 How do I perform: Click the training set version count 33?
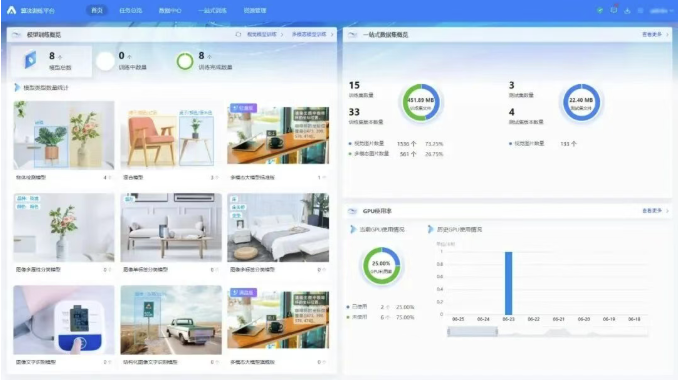click(x=354, y=112)
